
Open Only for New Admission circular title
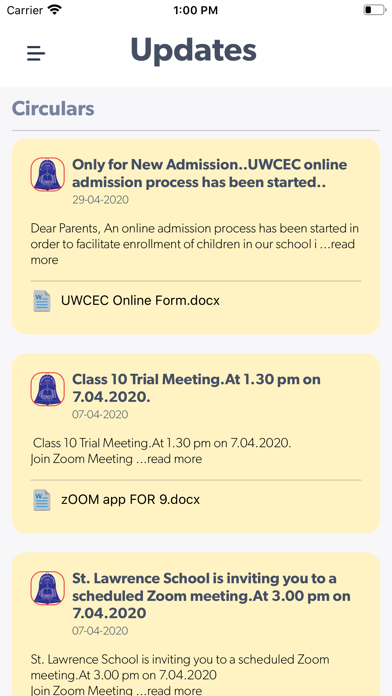(x=210, y=174)
